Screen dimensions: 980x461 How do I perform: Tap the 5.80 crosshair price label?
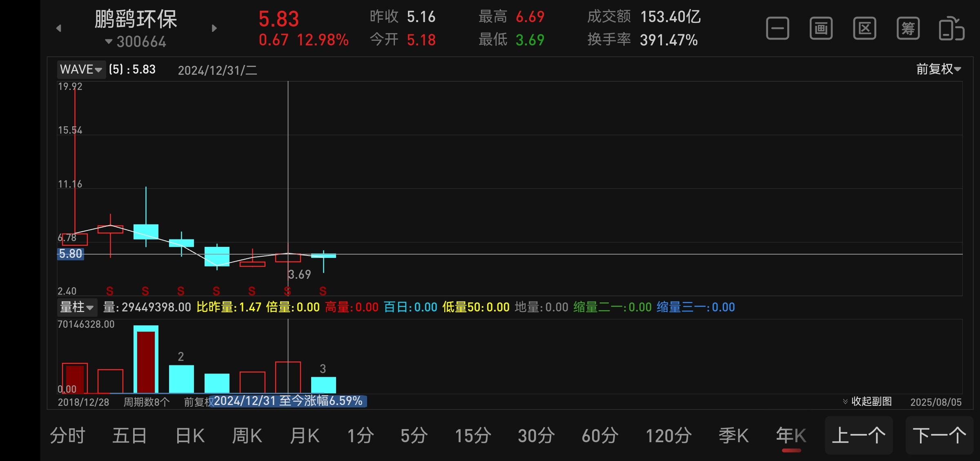[70, 254]
